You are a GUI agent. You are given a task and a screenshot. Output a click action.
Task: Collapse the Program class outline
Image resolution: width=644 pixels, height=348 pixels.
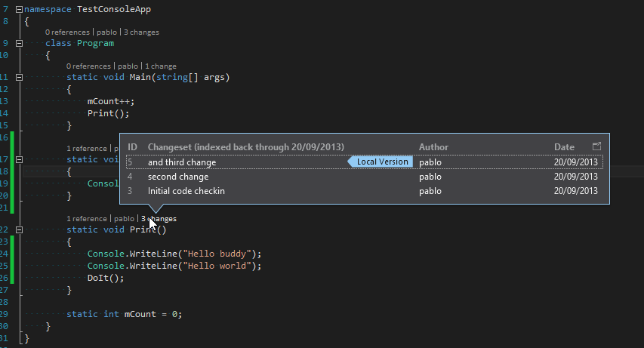pyautogui.click(x=19, y=43)
